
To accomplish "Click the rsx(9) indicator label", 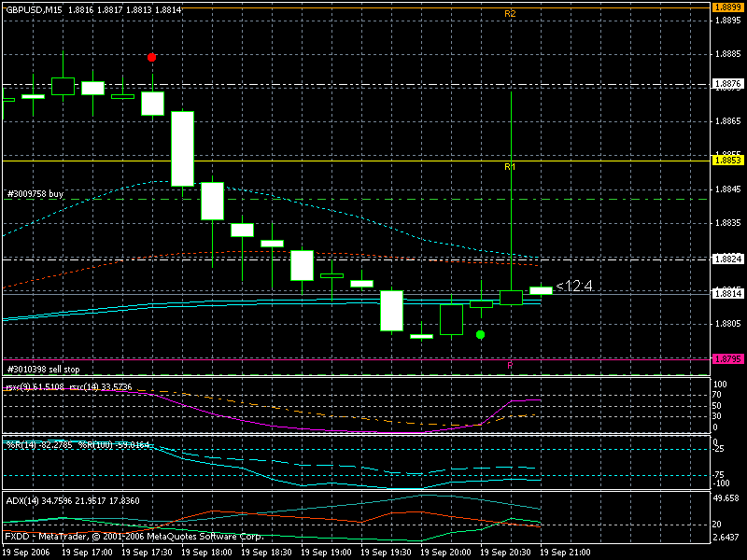I will pos(19,385).
